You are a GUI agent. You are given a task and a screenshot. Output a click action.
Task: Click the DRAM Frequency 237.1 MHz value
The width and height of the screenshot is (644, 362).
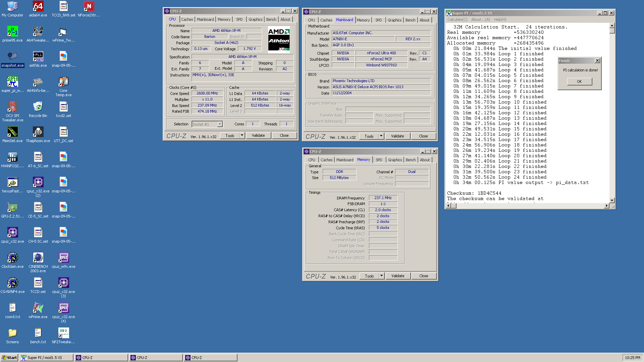[x=383, y=198]
